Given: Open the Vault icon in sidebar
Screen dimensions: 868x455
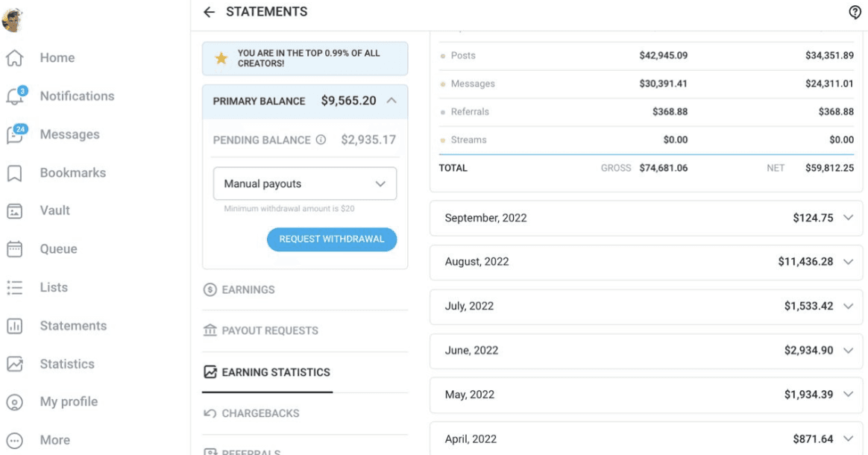Looking at the screenshot, I should tap(14, 211).
